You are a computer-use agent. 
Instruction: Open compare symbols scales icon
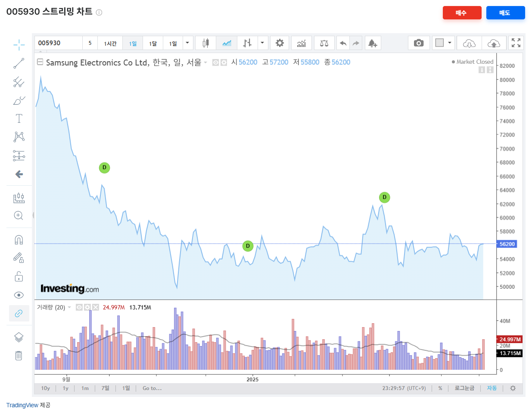pyautogui.click(x=324, y=43)
